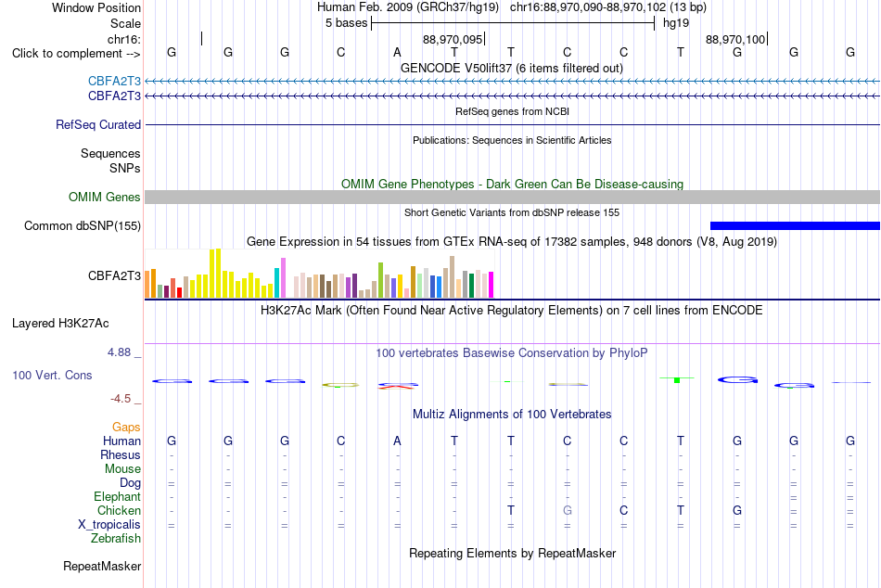The height and width of the screenshot is (588, 881).
Task: Click the -4.5 conservation scale value
Action: pyautogui.click(x=121, y=399)
